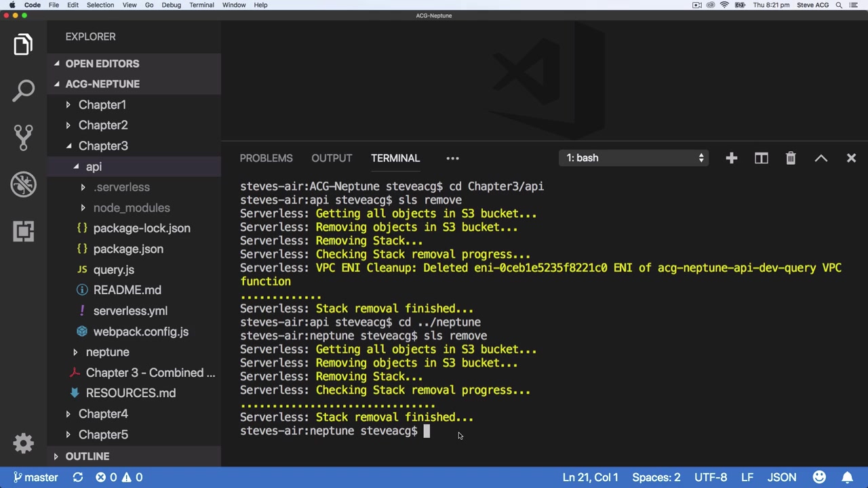
Task: Open Spotlight search in menu bar
Action: point(839,5)
